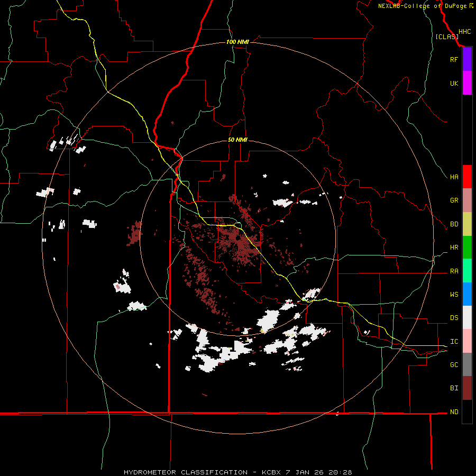
Task: Click the radar site center of biological echoes
Action: pos(237,239)
